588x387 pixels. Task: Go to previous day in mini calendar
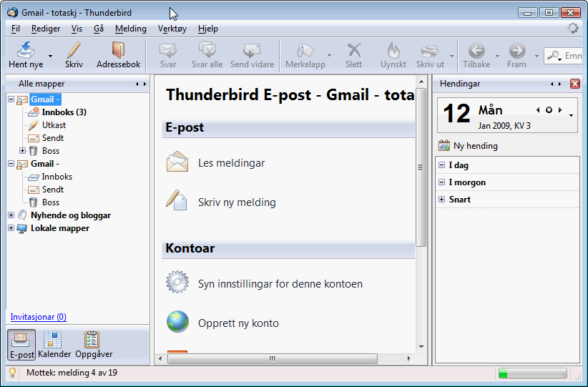click(x=538, y=110)
